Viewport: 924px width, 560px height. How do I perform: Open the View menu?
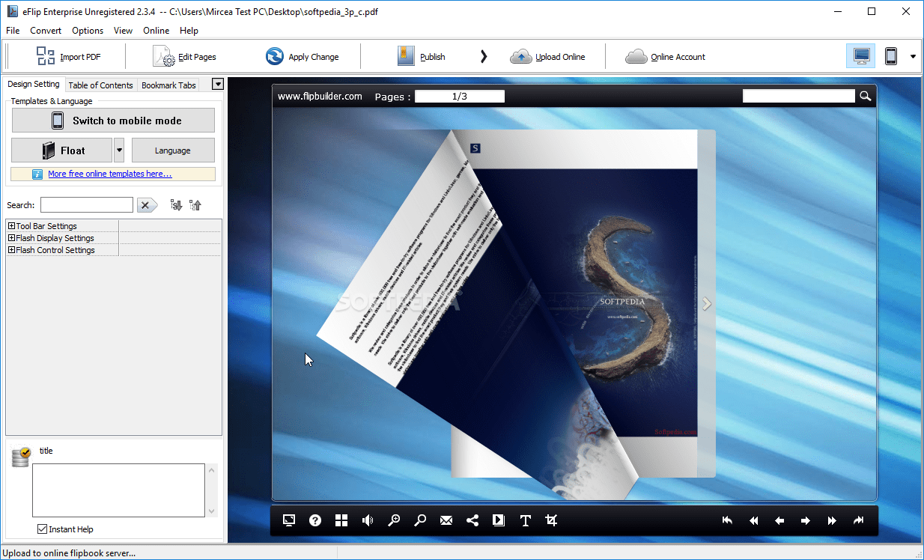point(123,31)
